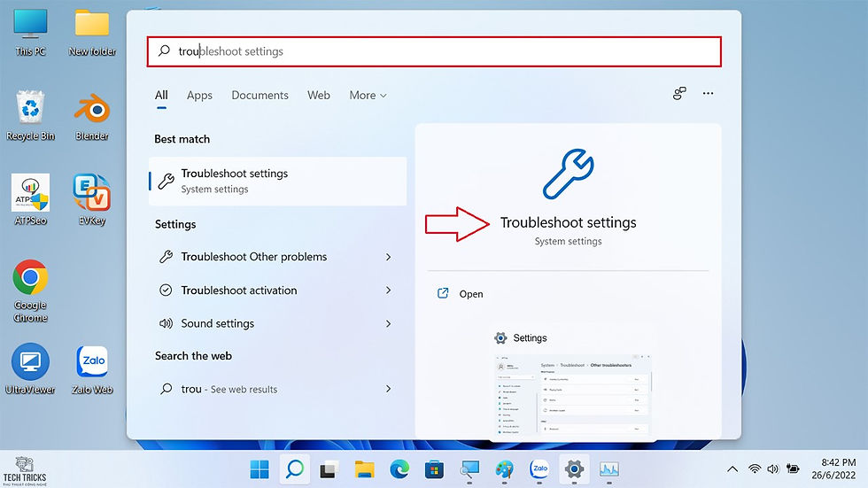Open the New folder desktop icon
868x488 pixels.
pyautogui.click(x=92, y=33)
